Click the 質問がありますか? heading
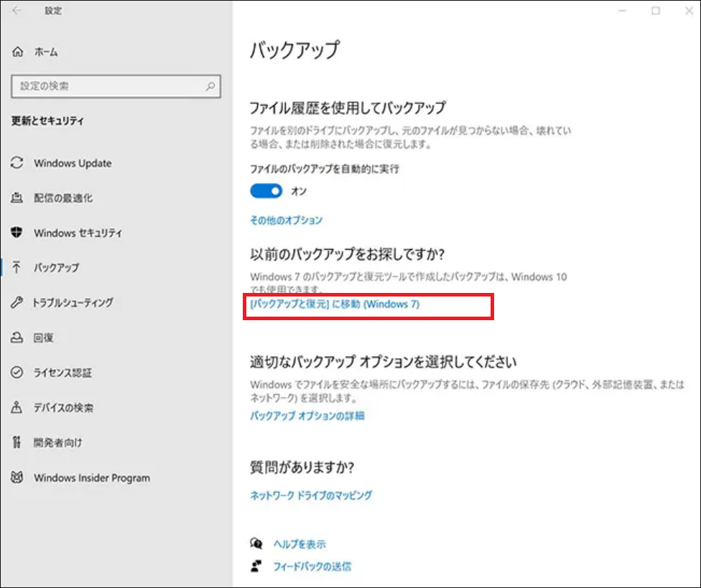 302,467
